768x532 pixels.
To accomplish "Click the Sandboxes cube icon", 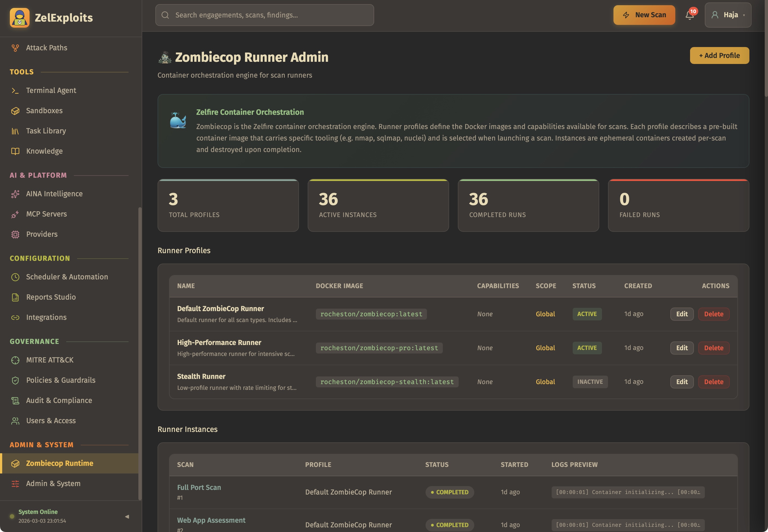I will coord(15,111).
